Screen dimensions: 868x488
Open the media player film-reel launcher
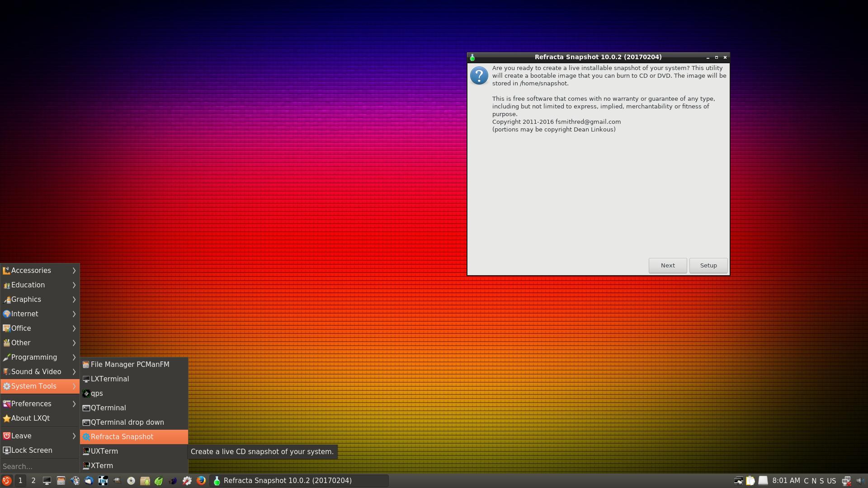[75, 481]
